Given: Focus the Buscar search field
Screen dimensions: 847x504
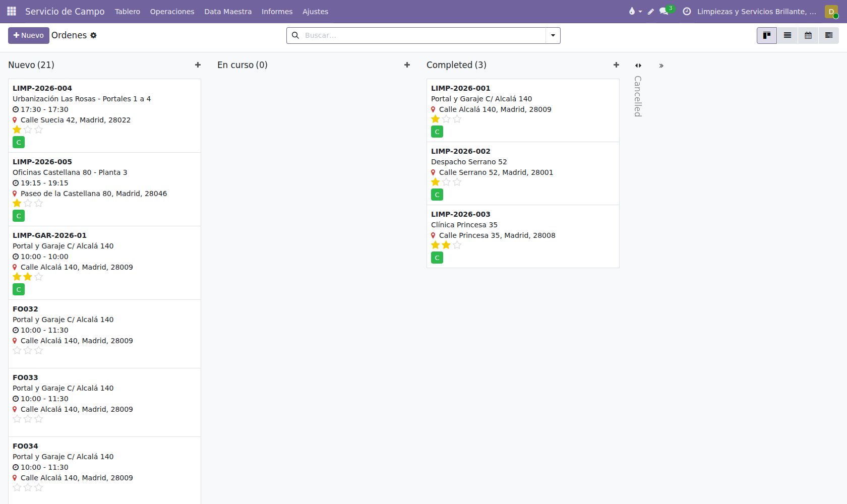Looking at the screenshot, I should pyautogui.click(x=423, y=35).
